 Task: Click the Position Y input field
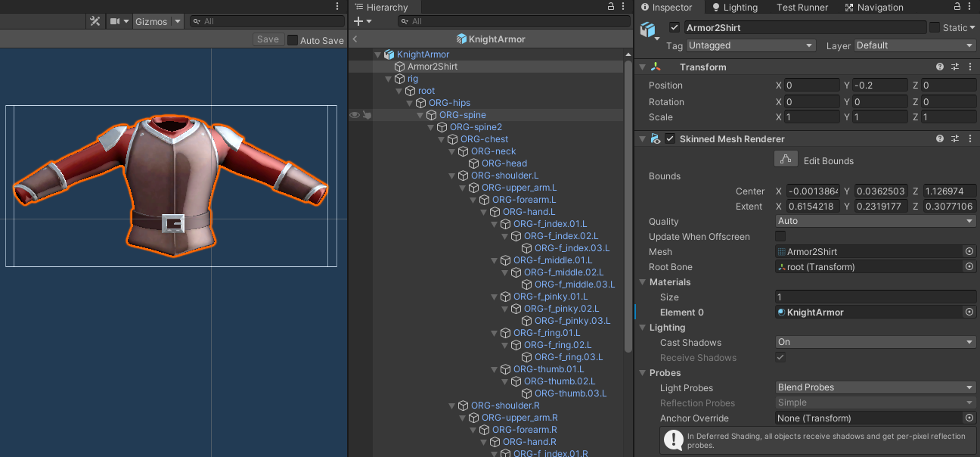pyautogui.click(x=879, y=85)
